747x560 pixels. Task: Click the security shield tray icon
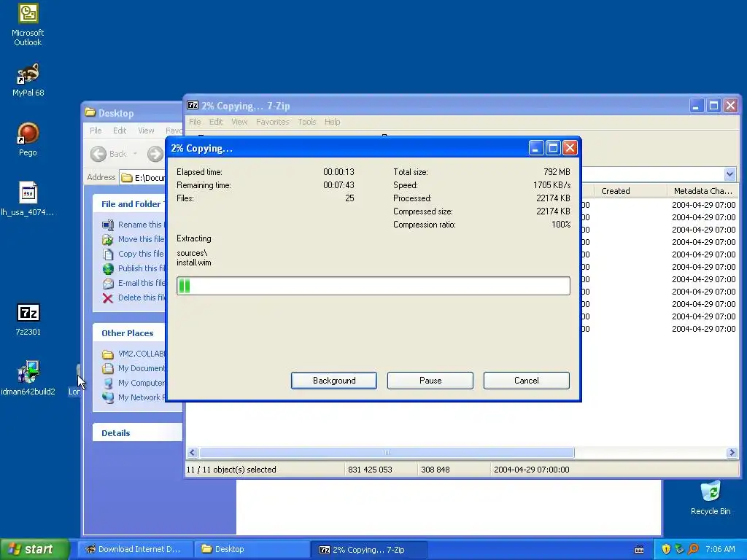coord(665,550)
